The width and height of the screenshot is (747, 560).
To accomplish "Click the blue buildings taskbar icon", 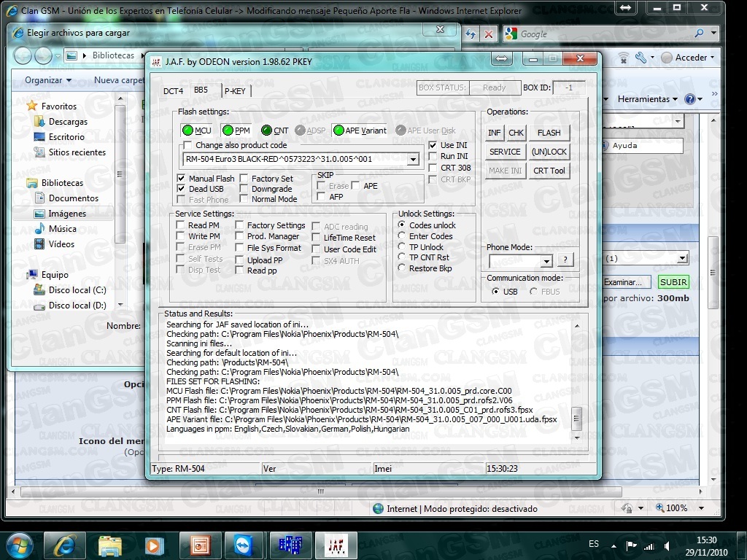I will coord(290,545).
